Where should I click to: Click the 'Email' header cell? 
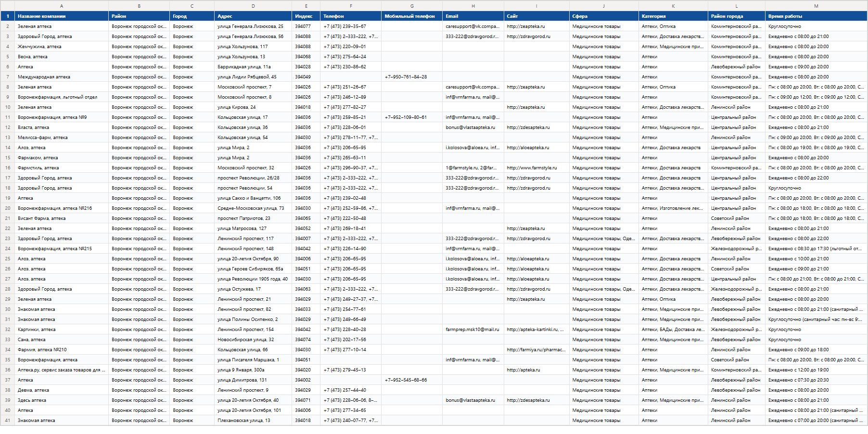(473, 16)
